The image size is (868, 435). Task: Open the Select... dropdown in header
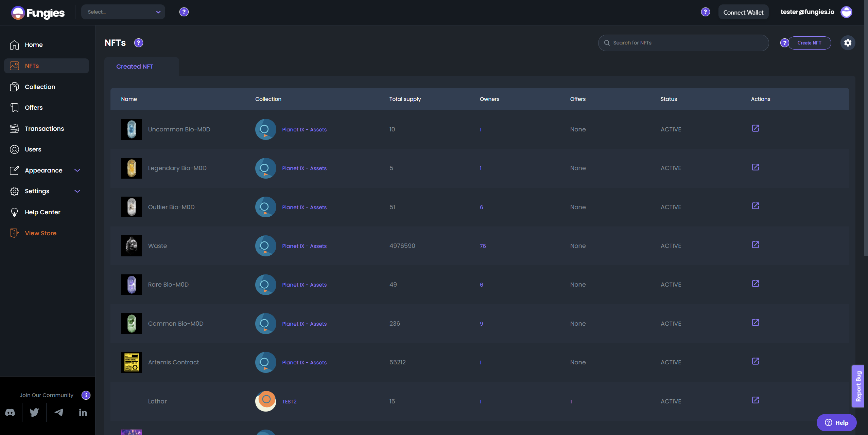(123, 12)
